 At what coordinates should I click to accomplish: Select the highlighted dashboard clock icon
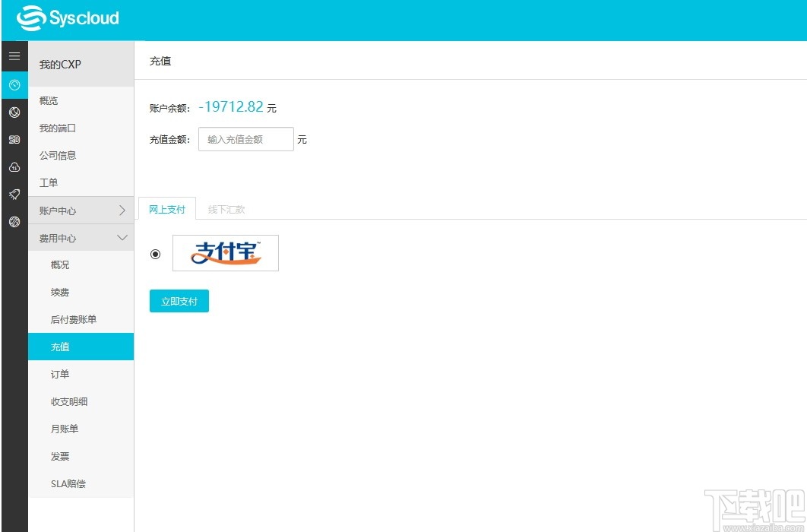[14, 85]
